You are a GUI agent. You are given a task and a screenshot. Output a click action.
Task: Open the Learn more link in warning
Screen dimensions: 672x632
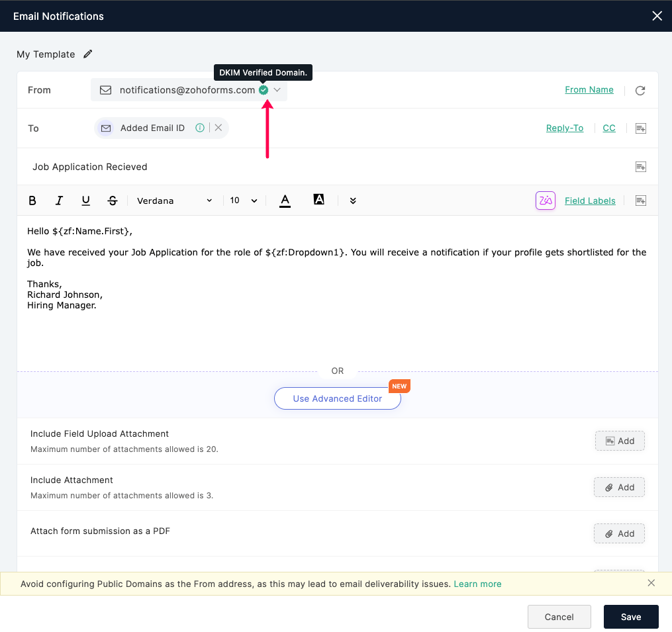[477, 584]
